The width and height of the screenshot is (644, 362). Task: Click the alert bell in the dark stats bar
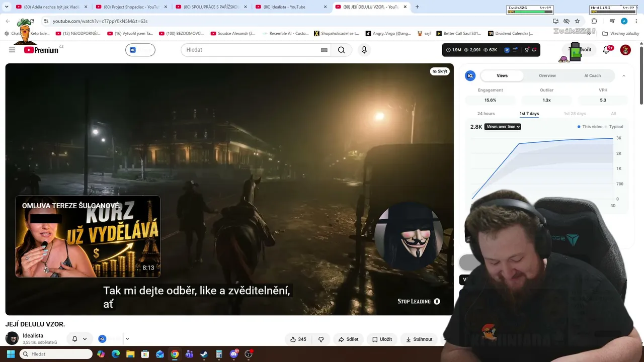pyautogui.click(x=534, y=50)
